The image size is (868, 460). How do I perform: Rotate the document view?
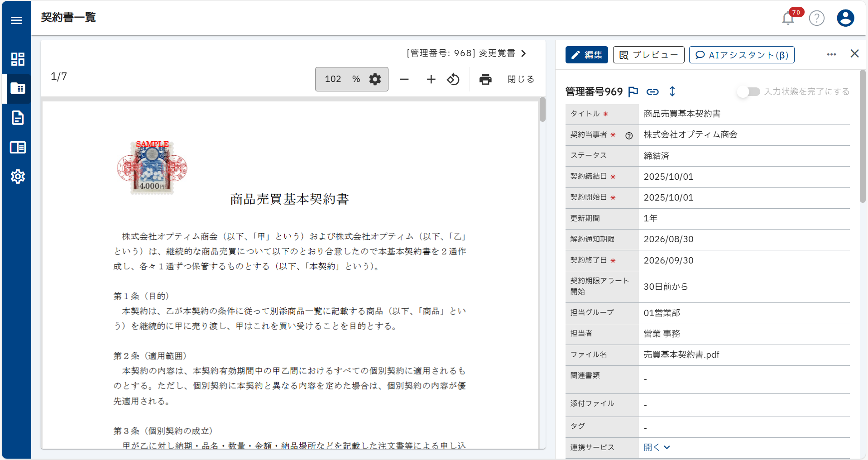point(453,79)
